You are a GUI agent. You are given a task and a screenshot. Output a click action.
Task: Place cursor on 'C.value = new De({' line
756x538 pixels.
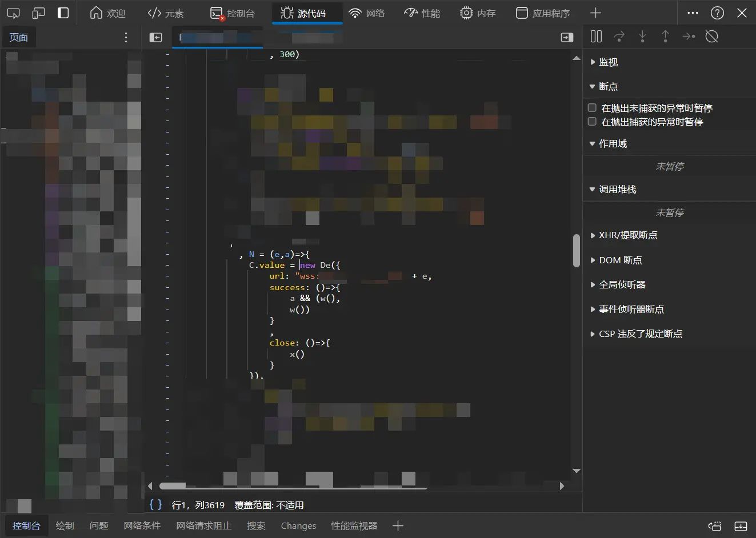pos(294,265)
